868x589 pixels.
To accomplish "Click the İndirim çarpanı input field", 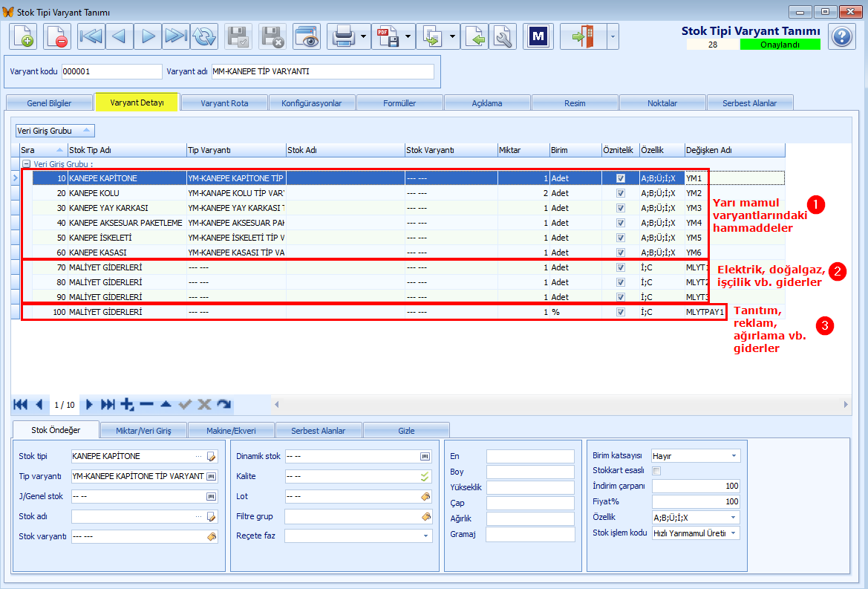I will click(x=696, y=486).
